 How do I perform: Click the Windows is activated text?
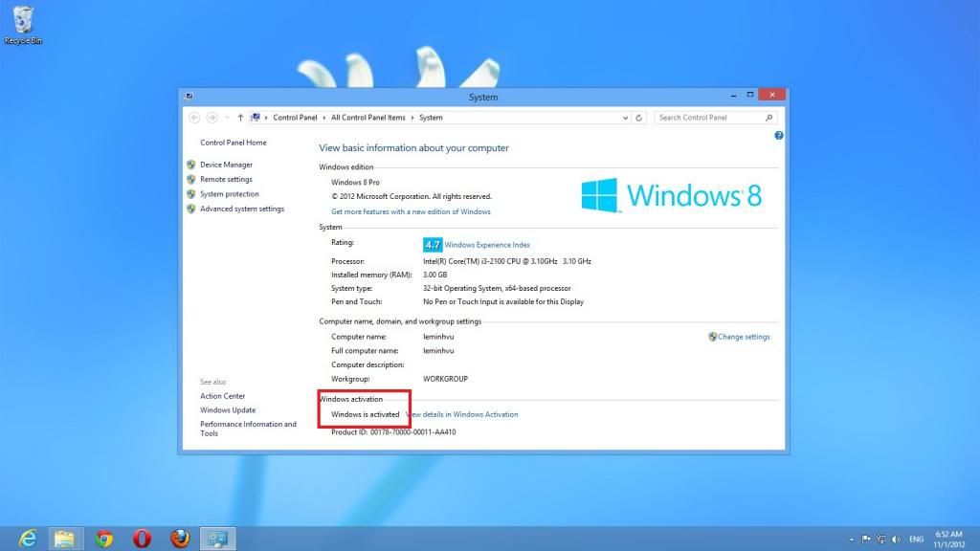tap(365, 414)
